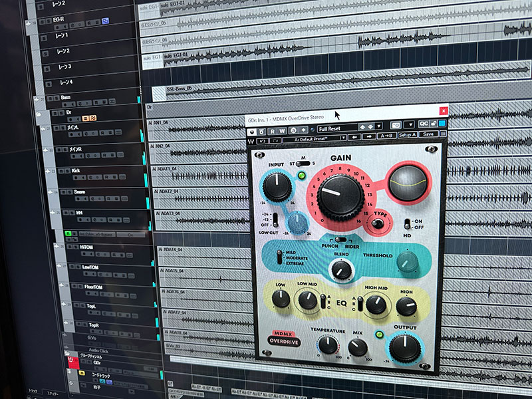Click the EQ HIGH MID knob
Viewport: 532px width, 399px height.
(x=376, y=305)
